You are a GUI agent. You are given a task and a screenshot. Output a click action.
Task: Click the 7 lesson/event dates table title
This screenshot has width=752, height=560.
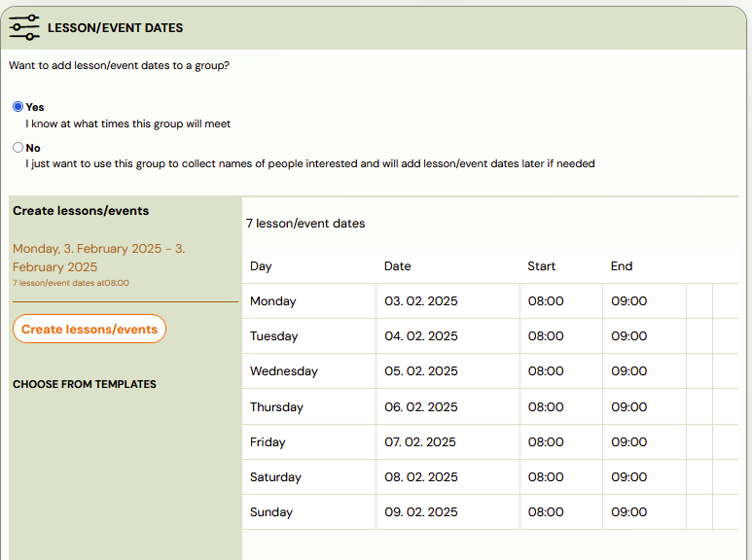(x=305, y=224)
